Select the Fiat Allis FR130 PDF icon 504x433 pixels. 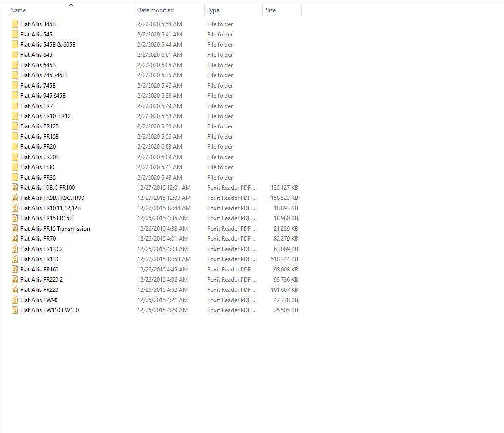tap(15, 259)
